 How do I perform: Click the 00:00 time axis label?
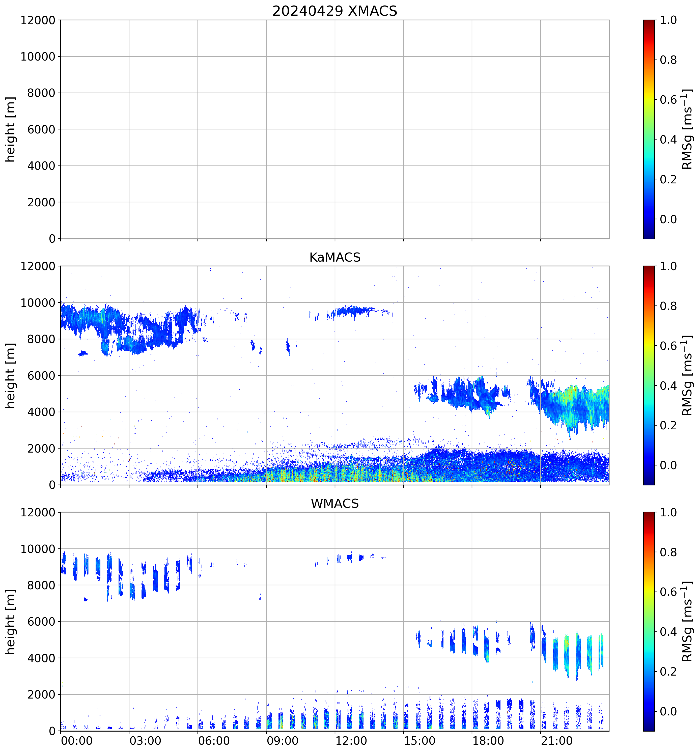click(x=77, y=741)
